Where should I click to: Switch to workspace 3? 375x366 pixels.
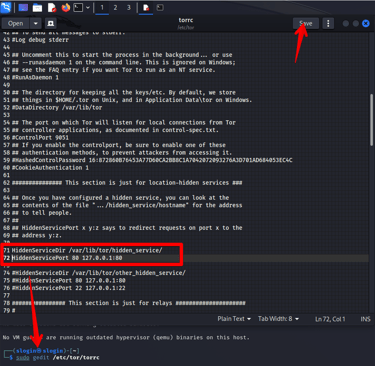[129, 7]
